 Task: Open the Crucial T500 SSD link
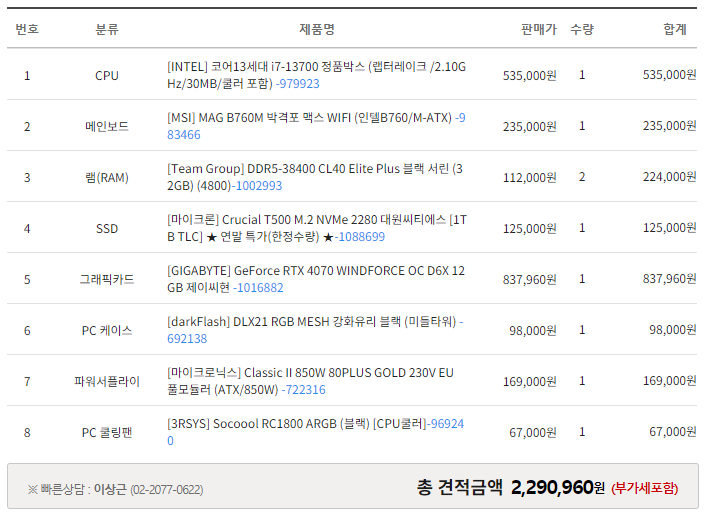[317, 228]
